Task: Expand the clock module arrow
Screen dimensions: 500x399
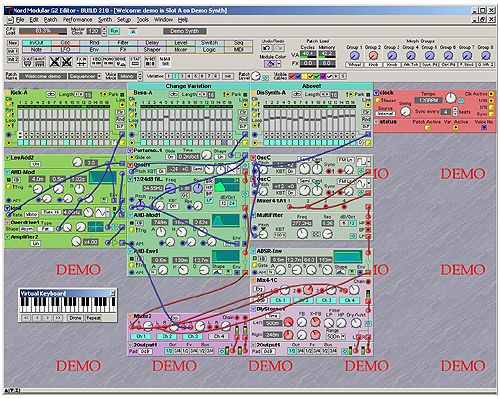Action: pyautogui.click(x=377, y=93)
